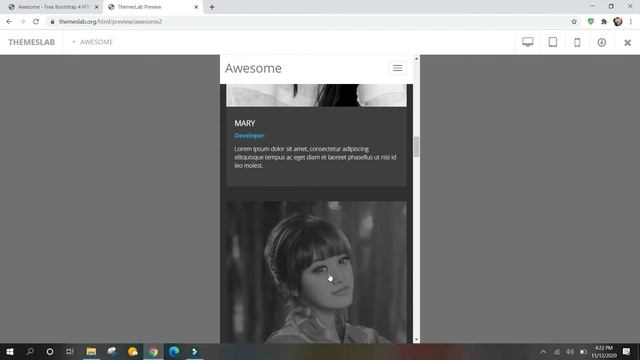
Task: Bookmark this page with star icon
Action: pyautogui.click(x=574, y=22)
